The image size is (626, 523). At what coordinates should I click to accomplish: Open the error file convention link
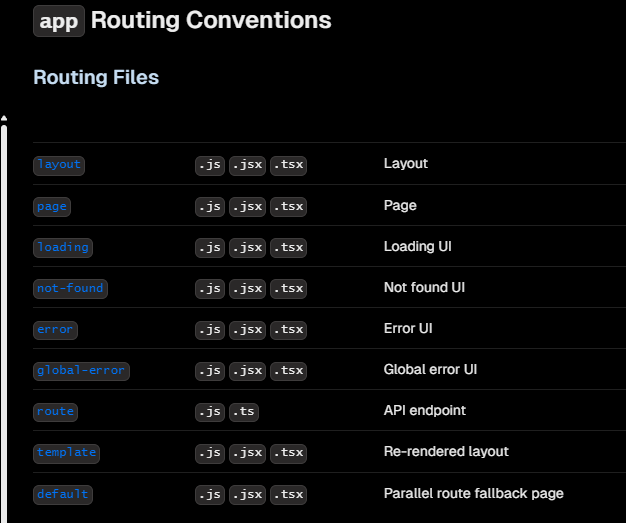(55, 329)
